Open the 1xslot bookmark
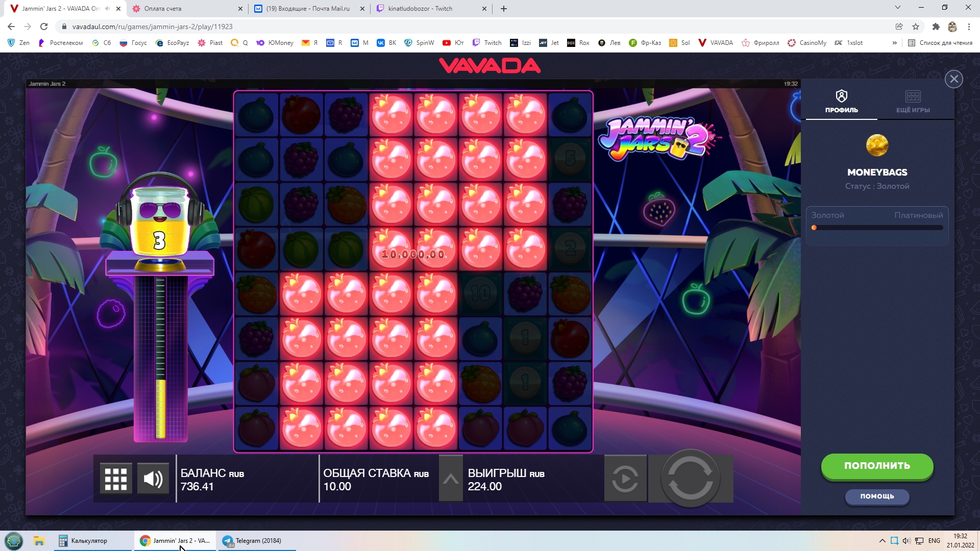980x551 pixels. point(849,43)
